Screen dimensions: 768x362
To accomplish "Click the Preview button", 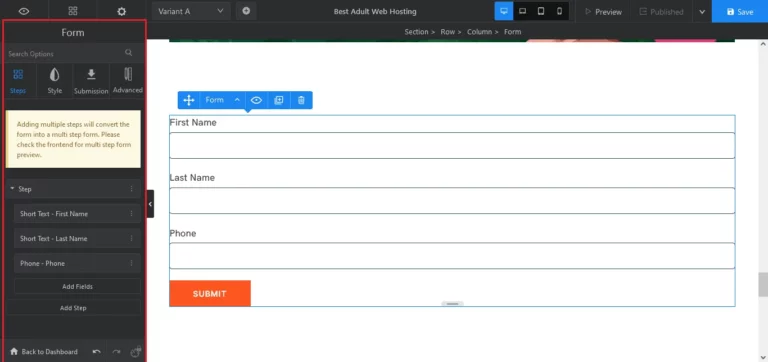I will [x=603, y=12].
